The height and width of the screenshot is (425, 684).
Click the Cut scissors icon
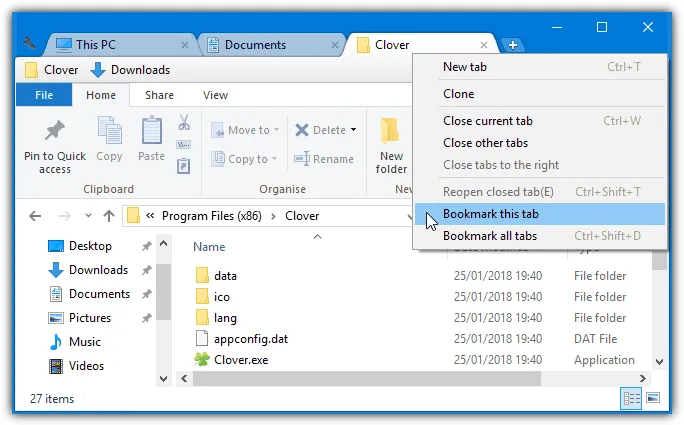[184, 122]
